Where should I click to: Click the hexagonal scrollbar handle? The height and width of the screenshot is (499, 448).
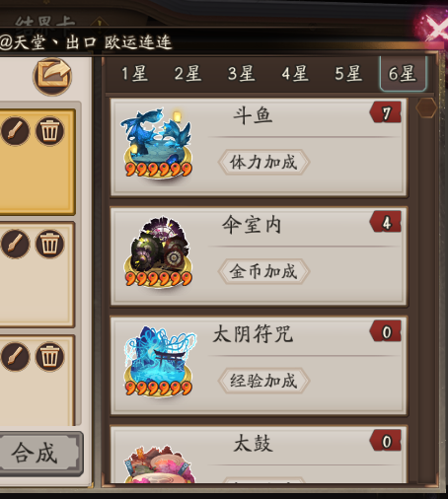(426, 107)
